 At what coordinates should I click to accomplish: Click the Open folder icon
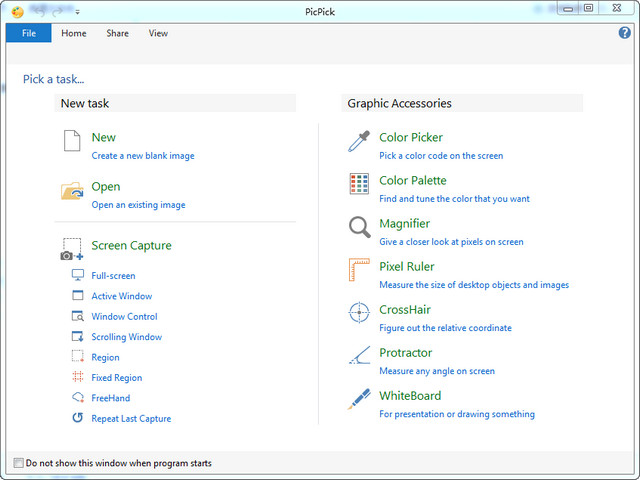pyautogui.click(x=72, y=191)
